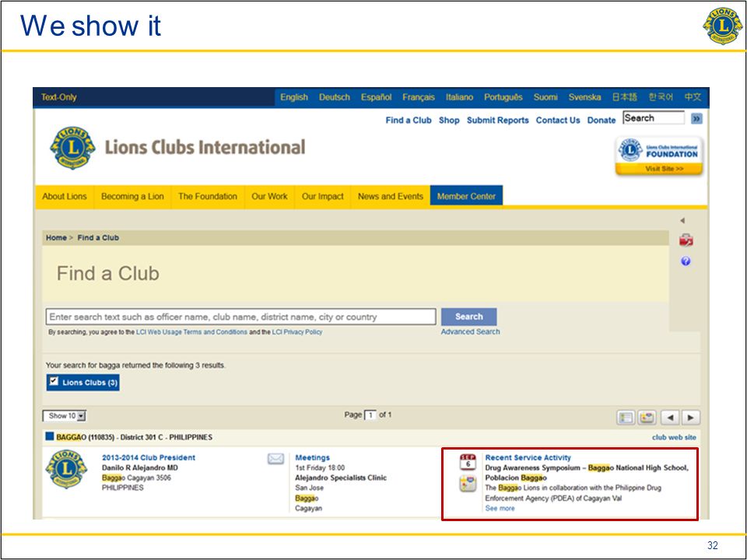
Task: Click the Lions emblem on the slide header
Action: (723, 26)
